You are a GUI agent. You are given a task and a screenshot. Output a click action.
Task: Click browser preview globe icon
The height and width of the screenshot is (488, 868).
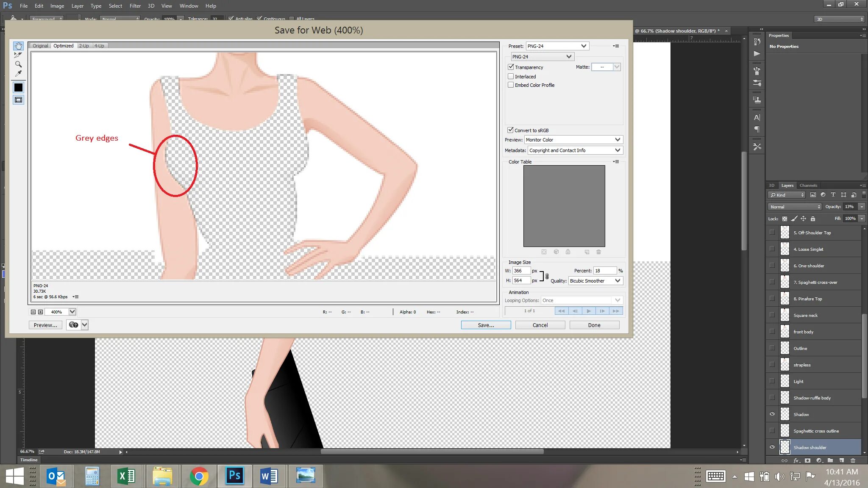(x=73, y=325)
